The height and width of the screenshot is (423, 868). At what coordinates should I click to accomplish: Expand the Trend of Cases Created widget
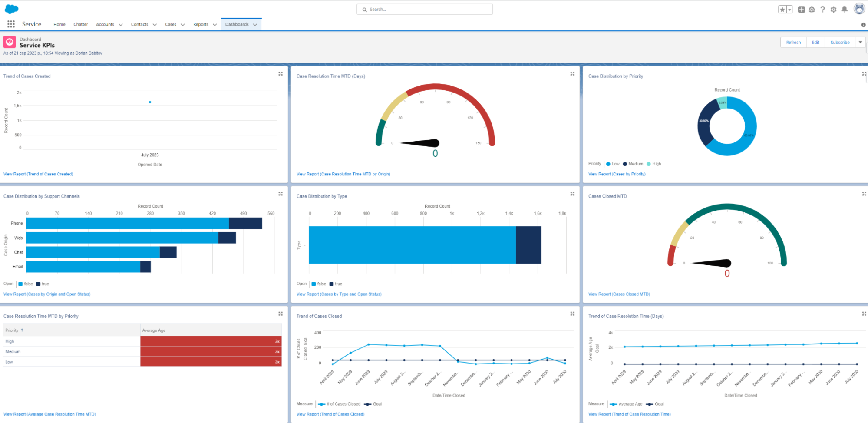pyautogui.click(x=281, y=74)
